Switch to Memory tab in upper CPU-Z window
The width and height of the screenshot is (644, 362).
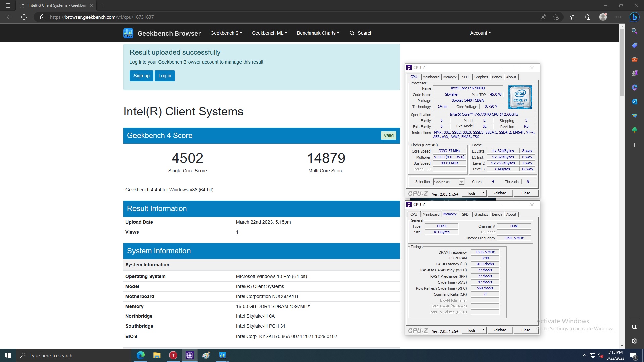[x=449, y=77]
